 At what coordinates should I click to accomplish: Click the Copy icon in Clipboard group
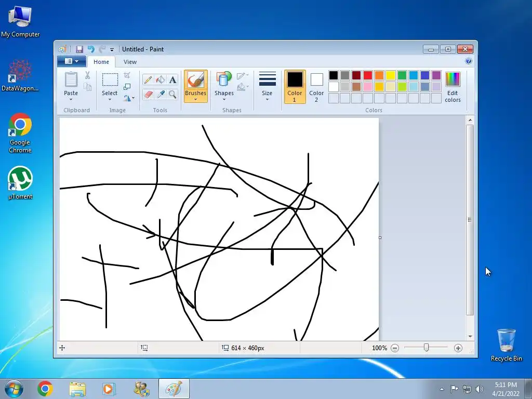point(87,87)
